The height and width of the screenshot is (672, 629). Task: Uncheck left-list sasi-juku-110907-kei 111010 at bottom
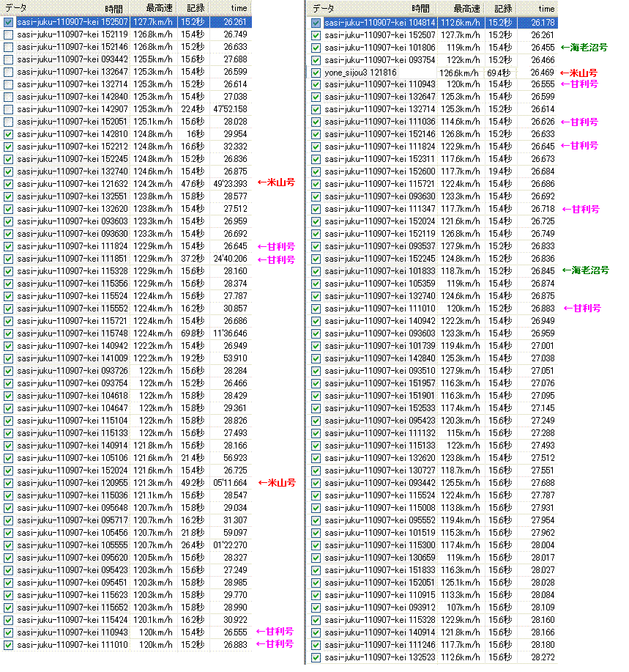[8, 645]
